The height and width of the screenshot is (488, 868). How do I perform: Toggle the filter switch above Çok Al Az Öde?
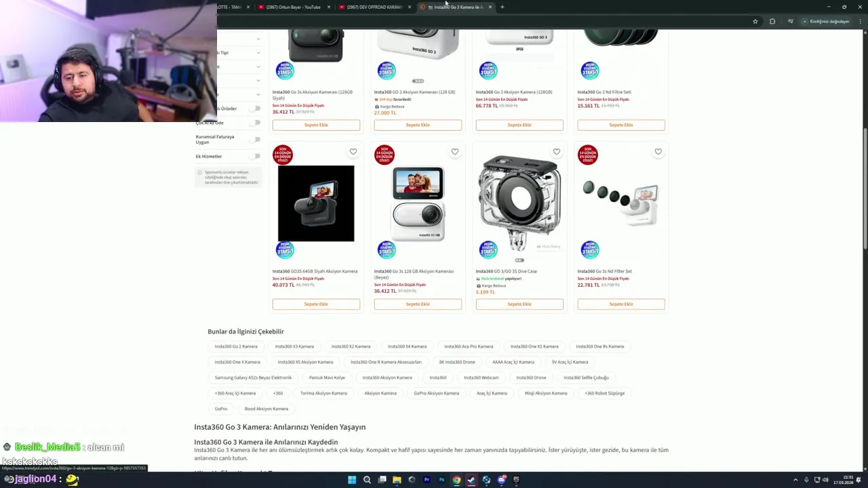click(x=256, y=108)
